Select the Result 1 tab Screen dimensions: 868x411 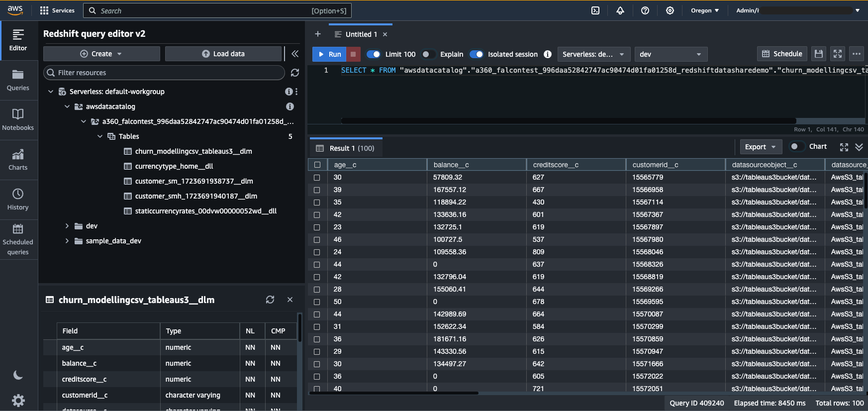[346, 148]
